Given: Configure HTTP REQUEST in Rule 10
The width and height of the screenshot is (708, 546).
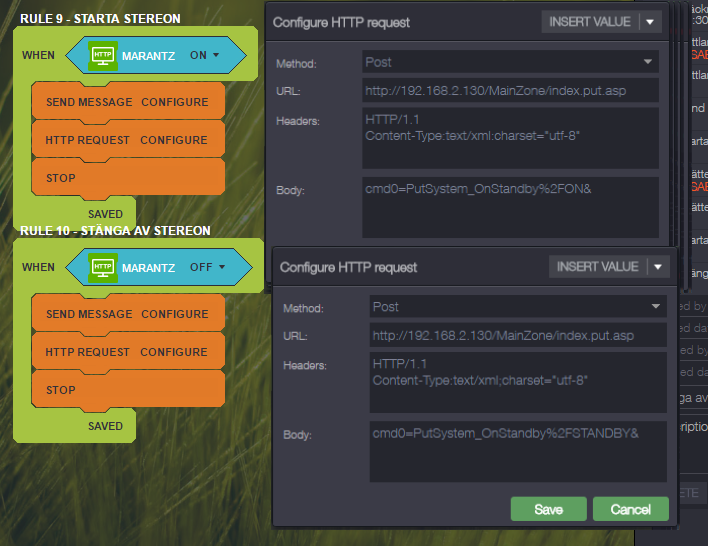Looking at the screenshot, I should click(174, 352).
